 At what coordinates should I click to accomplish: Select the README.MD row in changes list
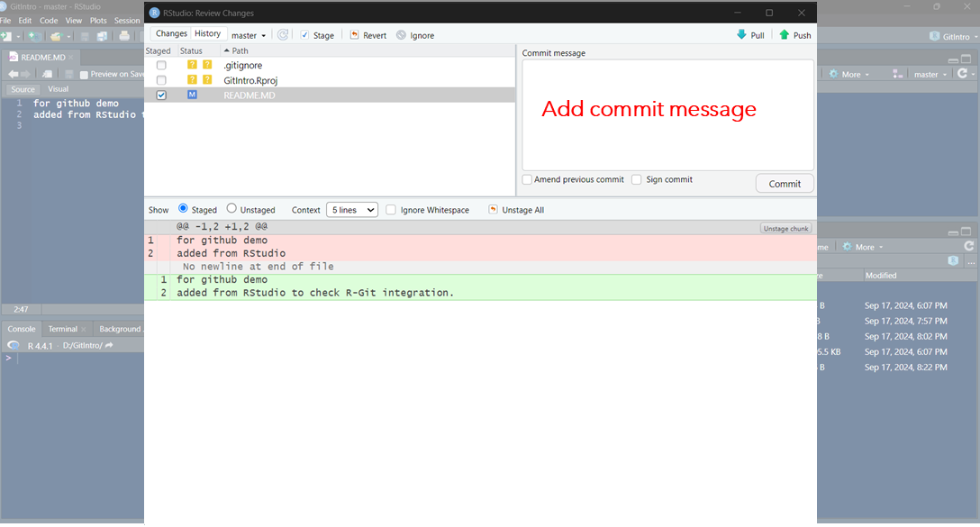click(x=330, y=95)
